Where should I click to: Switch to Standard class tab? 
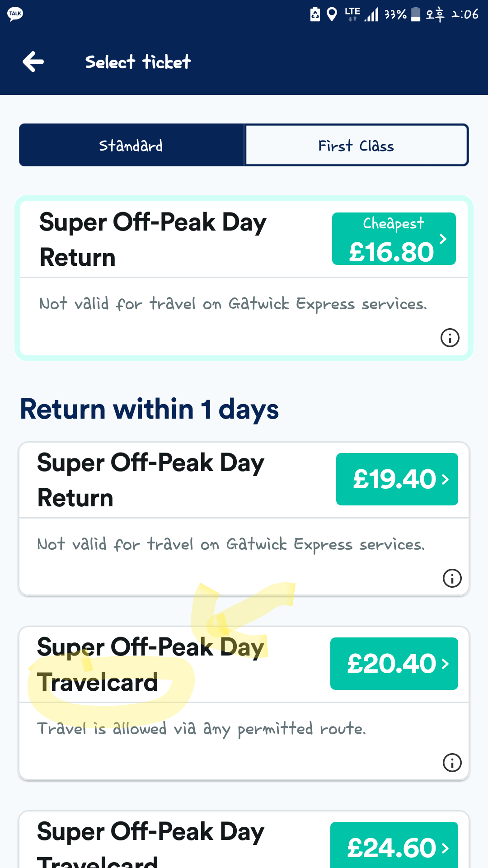[x=131, y=146]
